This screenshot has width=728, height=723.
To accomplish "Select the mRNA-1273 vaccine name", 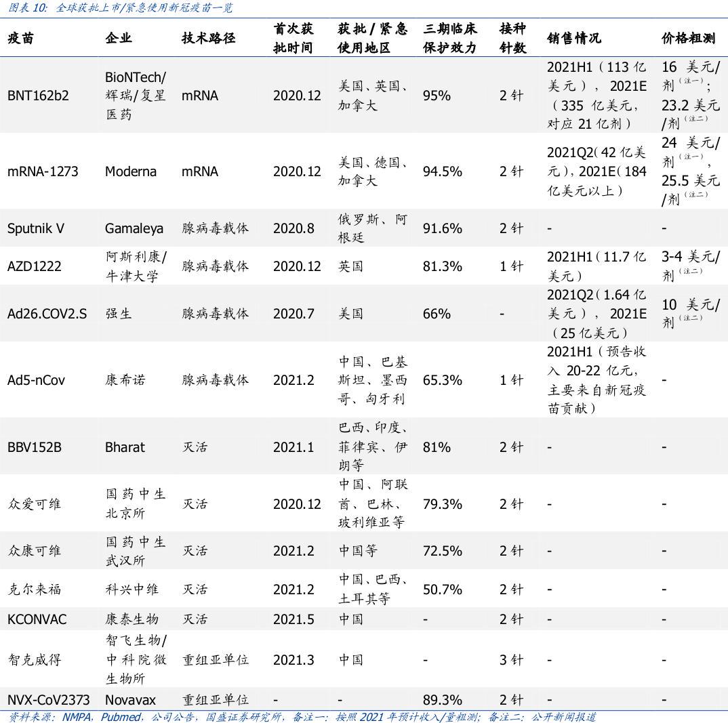I will coord(43,171).
